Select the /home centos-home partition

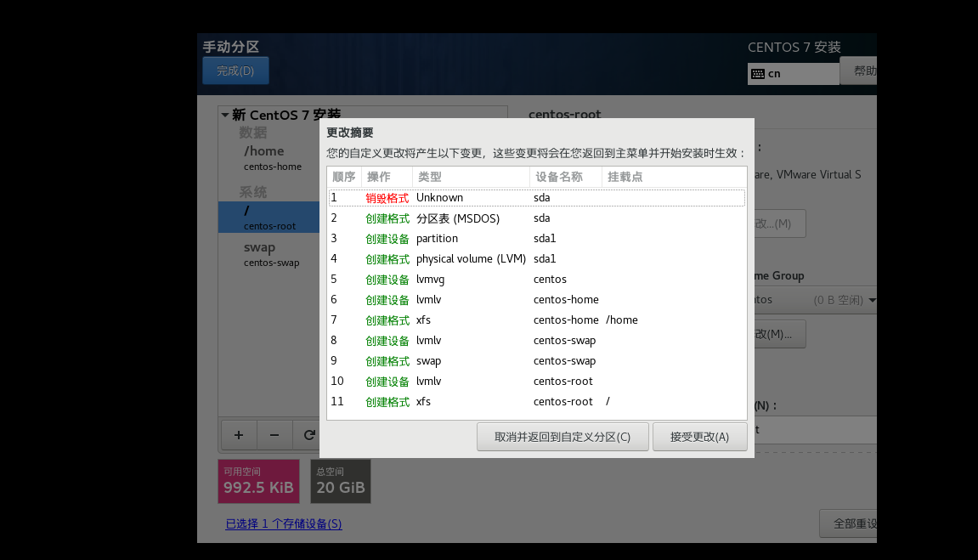269,158
